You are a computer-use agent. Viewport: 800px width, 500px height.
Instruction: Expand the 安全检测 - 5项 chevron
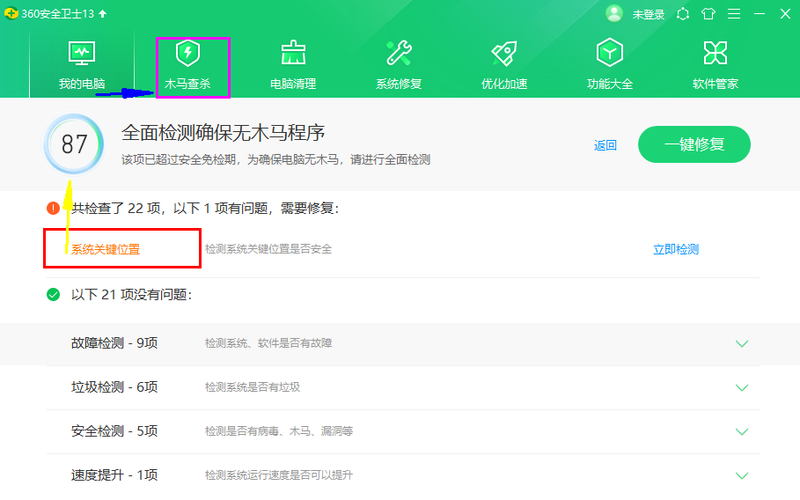click(742, 431)
